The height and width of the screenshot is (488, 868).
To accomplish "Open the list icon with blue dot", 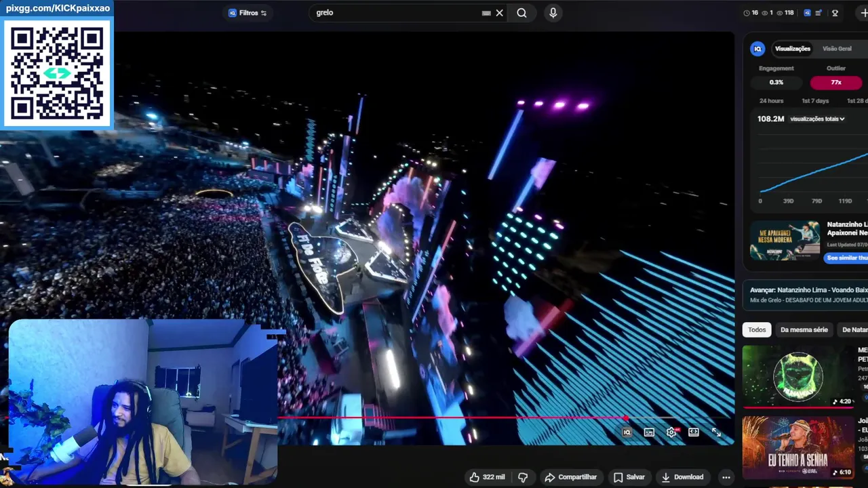I will click(818, 13).
